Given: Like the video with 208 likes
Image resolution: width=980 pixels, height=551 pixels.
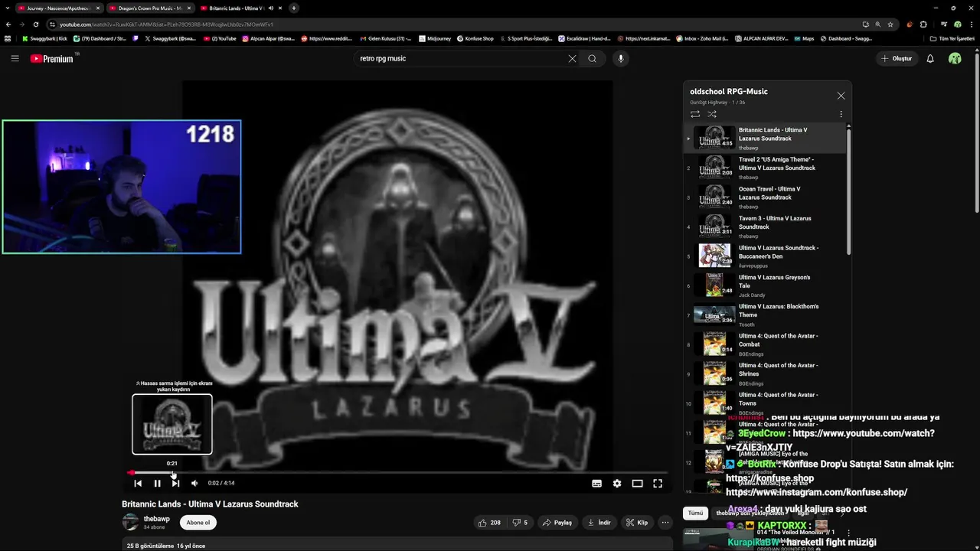Looking at the screenshot, I should (x=488, y=523).
